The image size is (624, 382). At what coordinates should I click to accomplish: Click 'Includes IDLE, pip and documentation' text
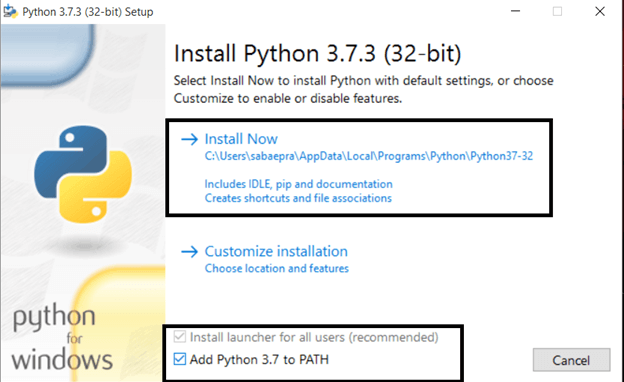click(x=298, y=184)
